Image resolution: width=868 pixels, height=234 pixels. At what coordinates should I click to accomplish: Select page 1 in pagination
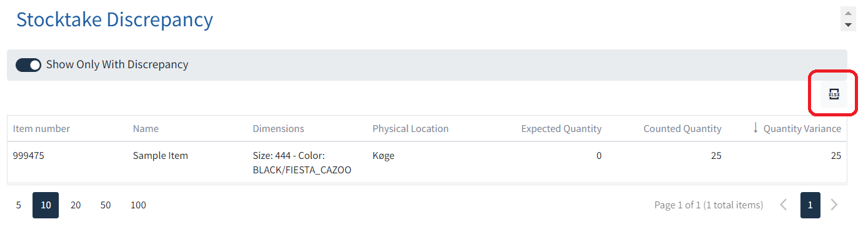[810, 205]
